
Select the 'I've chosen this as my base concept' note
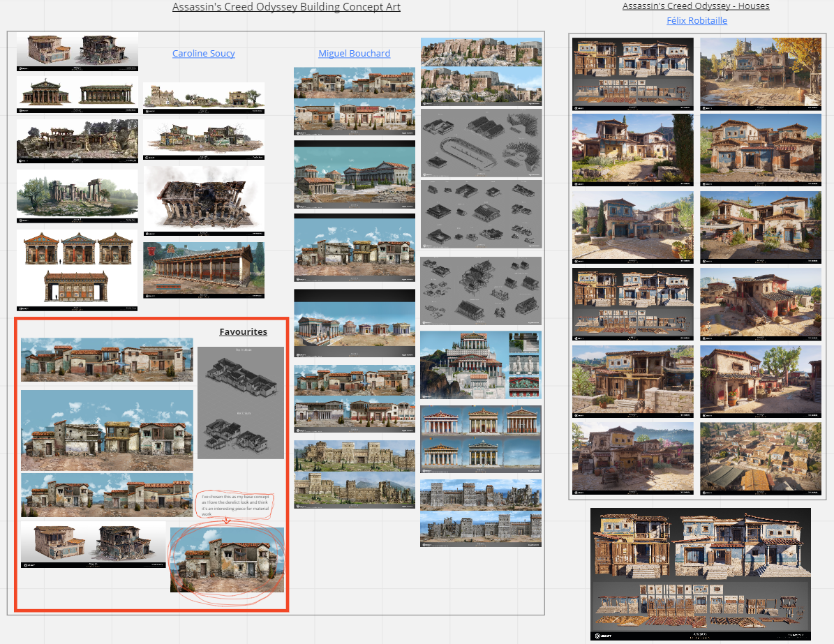pos(235,504)
